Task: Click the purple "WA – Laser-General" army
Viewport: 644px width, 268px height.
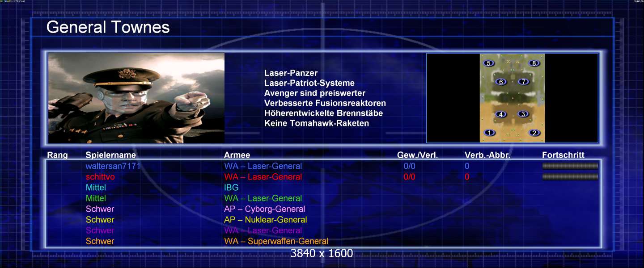Action: [263, 230]
